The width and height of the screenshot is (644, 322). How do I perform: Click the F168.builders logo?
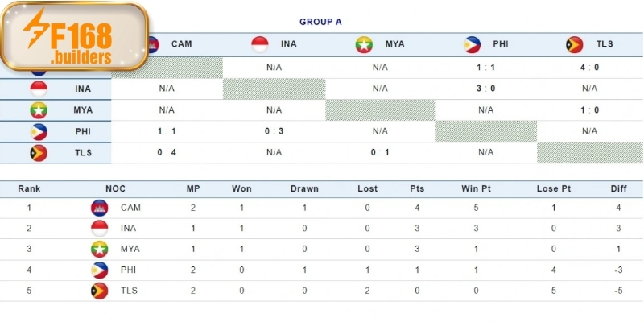coord(75,36)
